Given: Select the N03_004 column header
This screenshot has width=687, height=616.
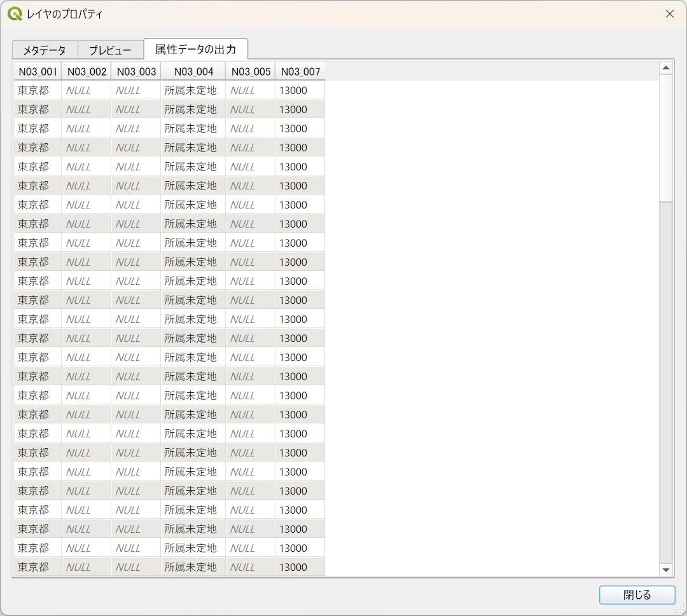Looking at the screenshot, I should point(193,71).
